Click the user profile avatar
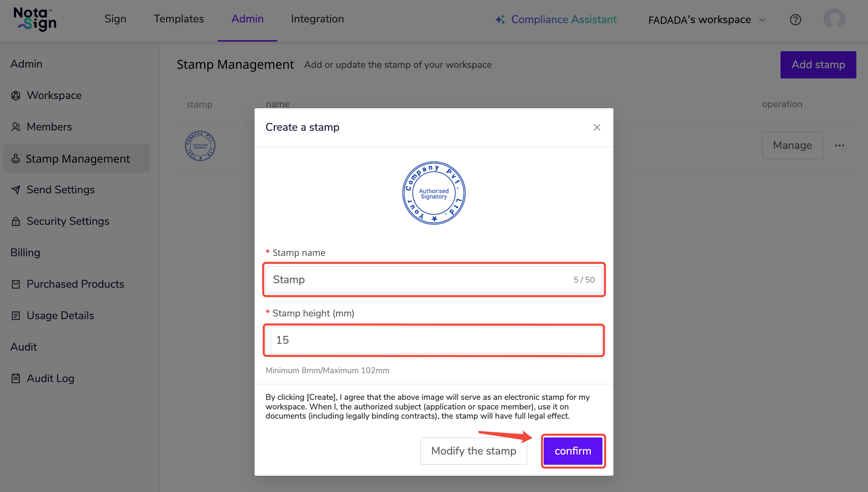868x492 pixels. pyautogui.click(x=834, y=19)
